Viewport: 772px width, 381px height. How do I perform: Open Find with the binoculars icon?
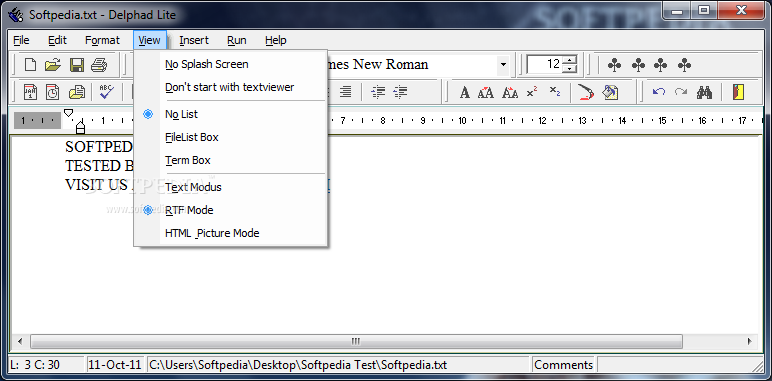[705, 92]
